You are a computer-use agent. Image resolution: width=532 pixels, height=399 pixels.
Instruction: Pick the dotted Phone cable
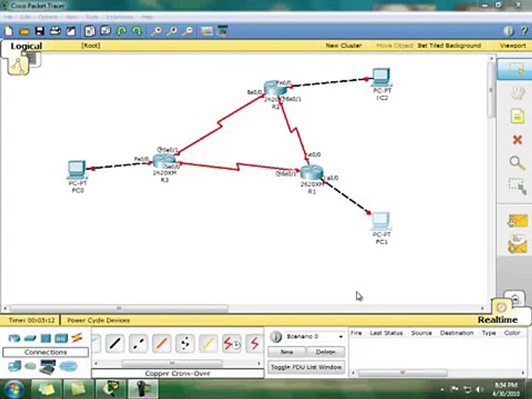(x=185, y=344)
